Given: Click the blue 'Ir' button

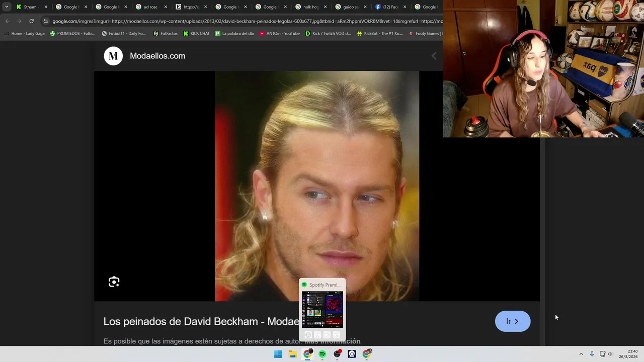Looking at the screenshot, I should pos(513,321).
